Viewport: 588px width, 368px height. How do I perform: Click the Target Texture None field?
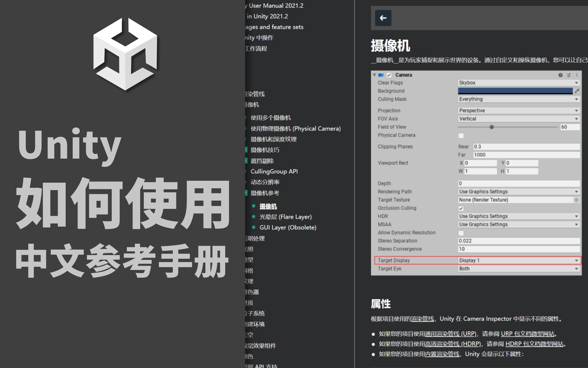point(515,200)
